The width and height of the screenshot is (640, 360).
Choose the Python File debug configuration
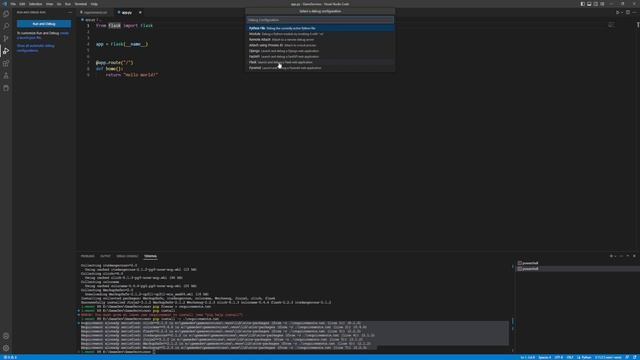(x=320, y=28)
